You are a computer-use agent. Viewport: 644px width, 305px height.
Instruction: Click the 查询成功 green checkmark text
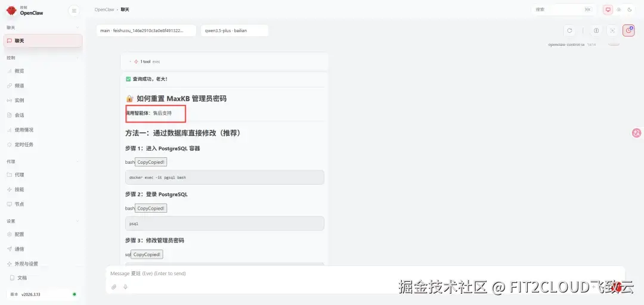147,79
